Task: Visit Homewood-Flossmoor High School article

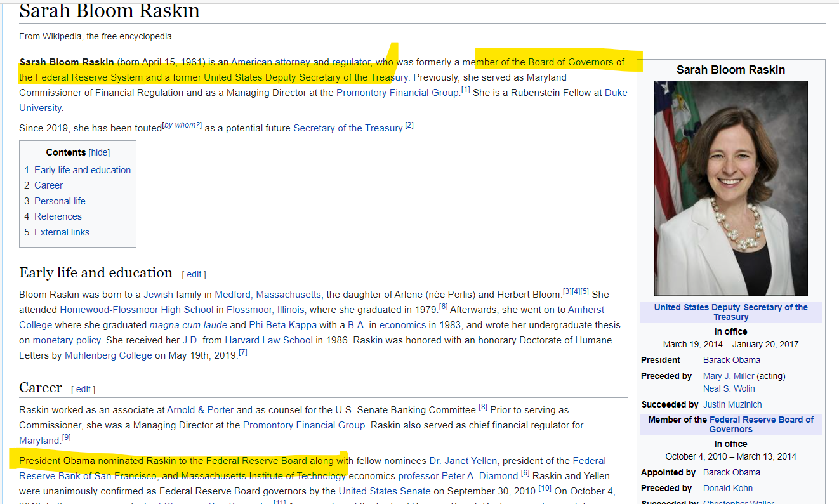Action: [136, 310]
